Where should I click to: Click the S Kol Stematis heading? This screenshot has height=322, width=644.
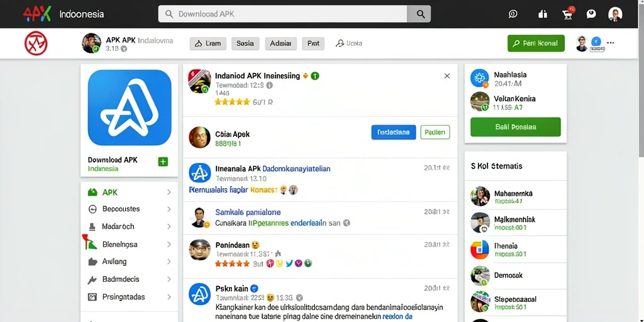pyautogui.click(x=497, y=166)
